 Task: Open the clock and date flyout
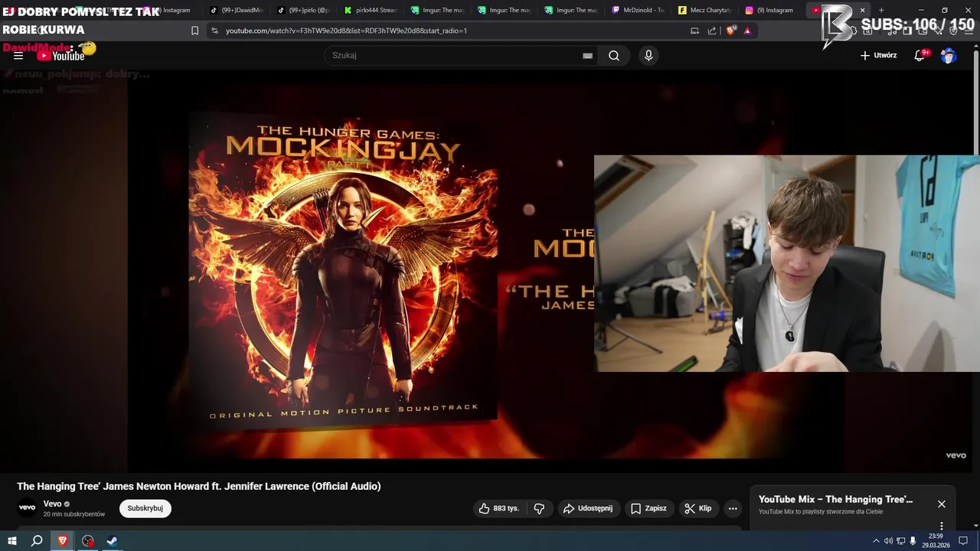tap(936, 541)
